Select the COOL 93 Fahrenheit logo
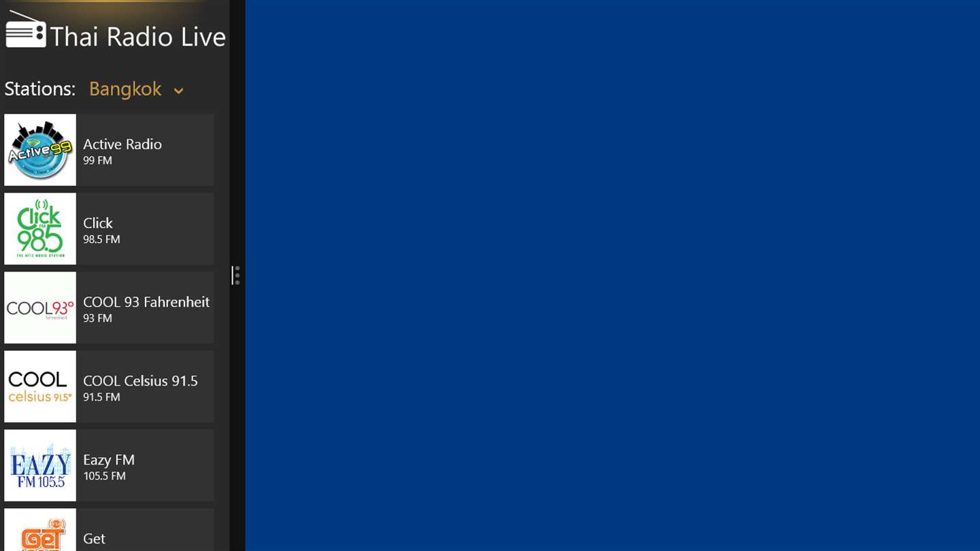This screenshot has width=980, height=551. 40,307
